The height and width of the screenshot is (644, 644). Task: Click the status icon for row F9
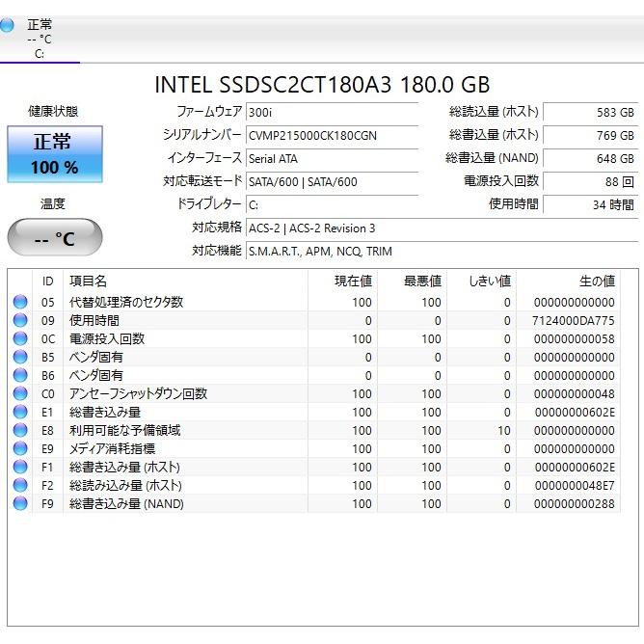point(20,503)
